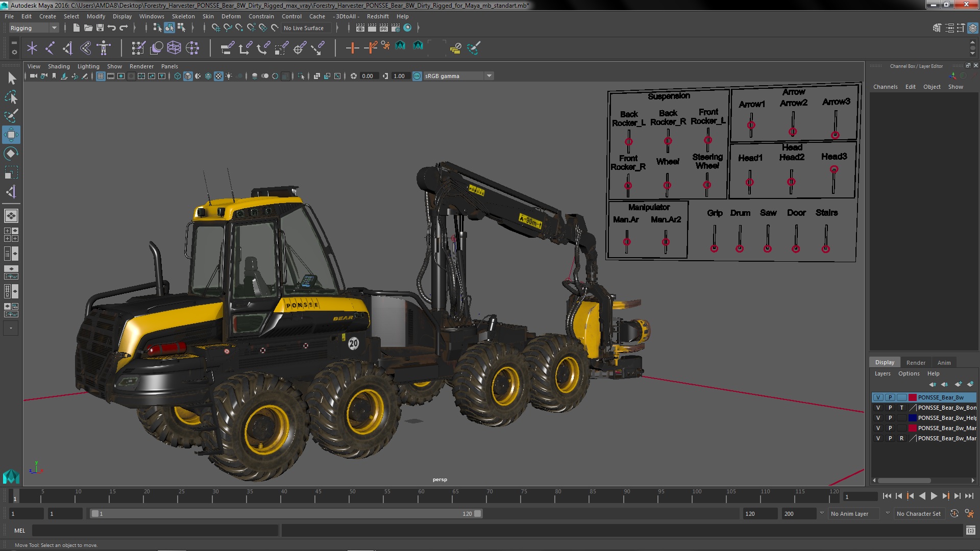Open Render Settings clapboard gear icon
The image size is (980, 551).
[x=395, y=28]
